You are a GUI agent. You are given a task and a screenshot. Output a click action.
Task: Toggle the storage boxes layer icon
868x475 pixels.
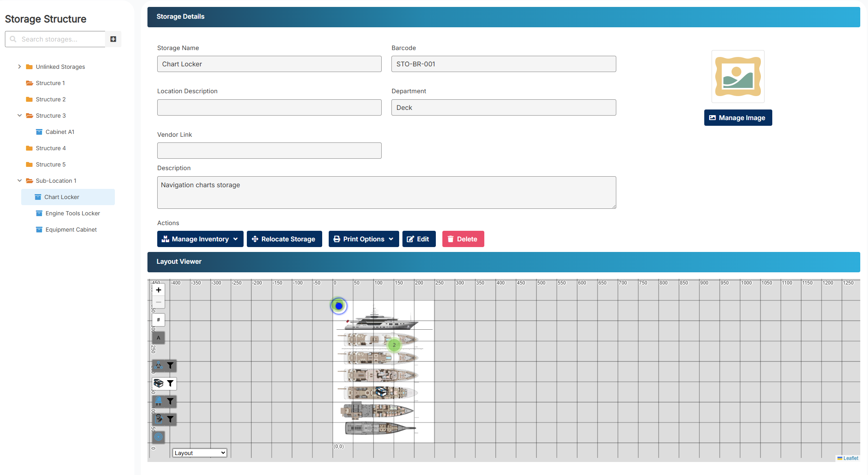[x=158, y=383]
